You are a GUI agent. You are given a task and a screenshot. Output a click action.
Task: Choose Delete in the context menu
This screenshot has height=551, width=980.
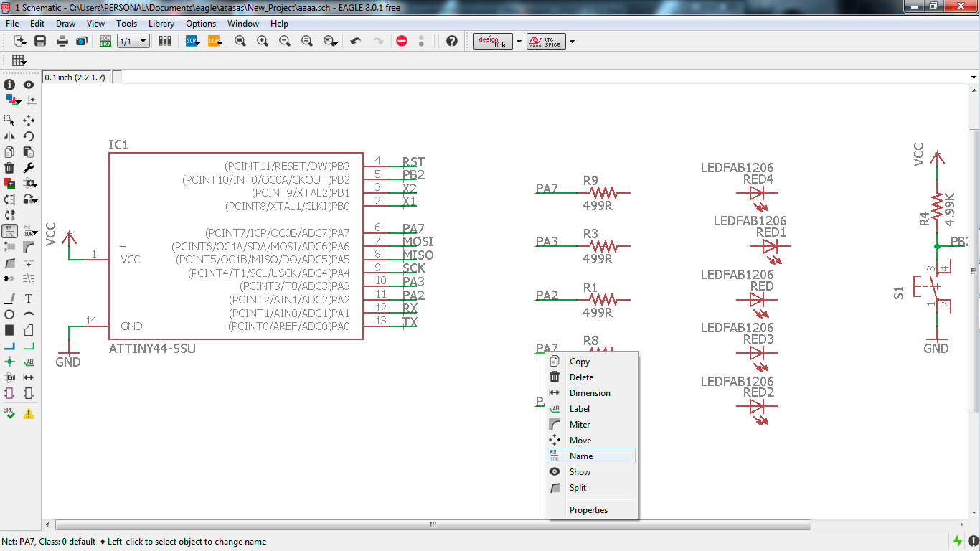coord(591,377)
